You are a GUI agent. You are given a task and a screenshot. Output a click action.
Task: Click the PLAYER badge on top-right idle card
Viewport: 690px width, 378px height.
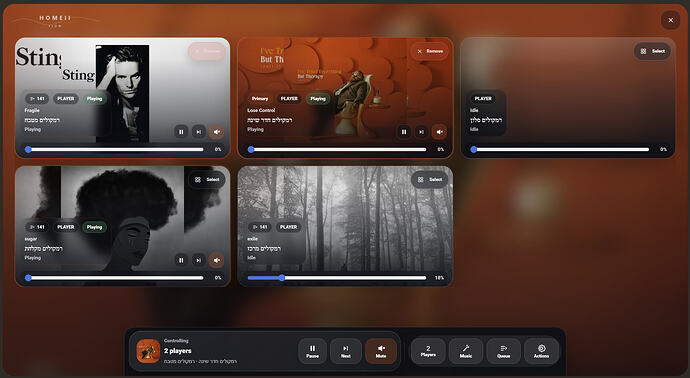(x=483, y=99)
